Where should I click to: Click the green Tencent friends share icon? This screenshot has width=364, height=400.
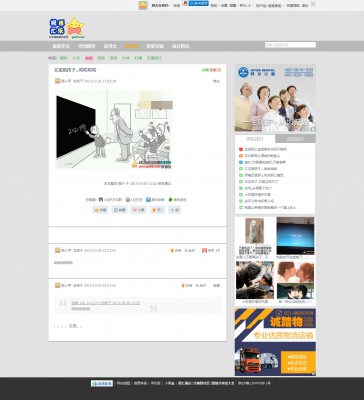(x=170, y=200)
